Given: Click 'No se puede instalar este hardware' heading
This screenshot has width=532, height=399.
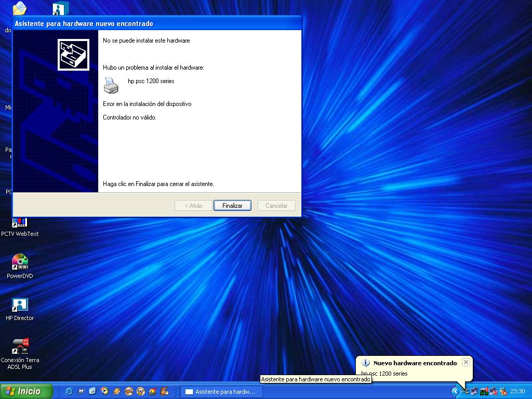Looking at the screenshot, I should point(146,41).
